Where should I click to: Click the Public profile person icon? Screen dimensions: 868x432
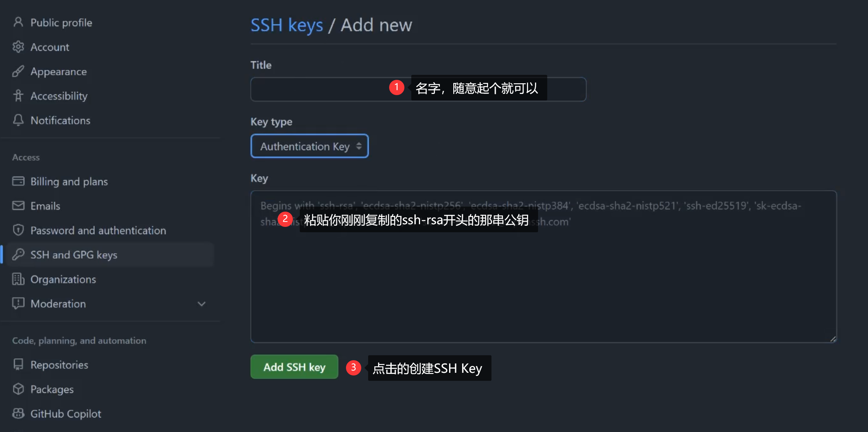pyautogui.click(x=18, y=22)
